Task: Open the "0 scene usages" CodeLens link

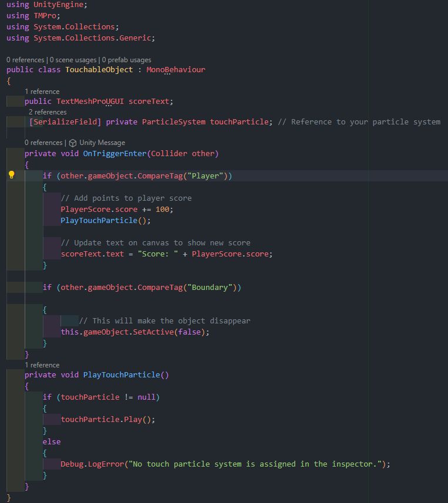Action: (73, 60)
